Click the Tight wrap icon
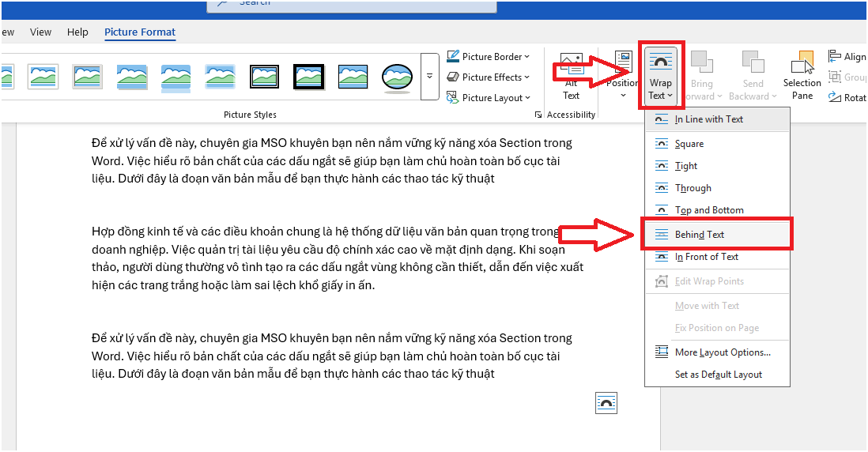This screenshot has height=452, width=868. (x=662, y=166)
